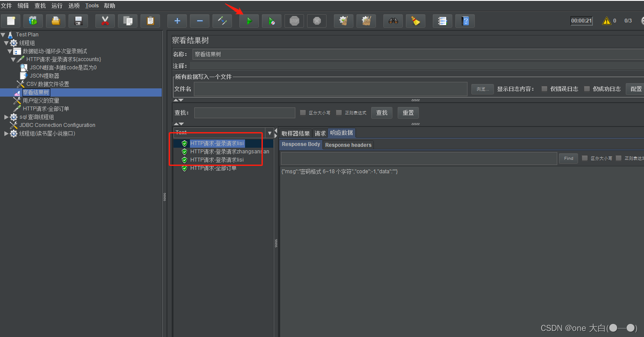Click the 配置 button
The width and height of the screenshot is (644, 337).
[636, 89]
